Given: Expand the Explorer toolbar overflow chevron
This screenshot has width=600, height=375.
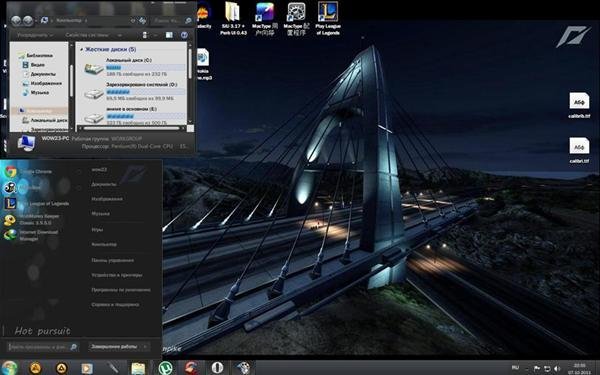Looking at the screenshot, I should (x=120, y=35).
